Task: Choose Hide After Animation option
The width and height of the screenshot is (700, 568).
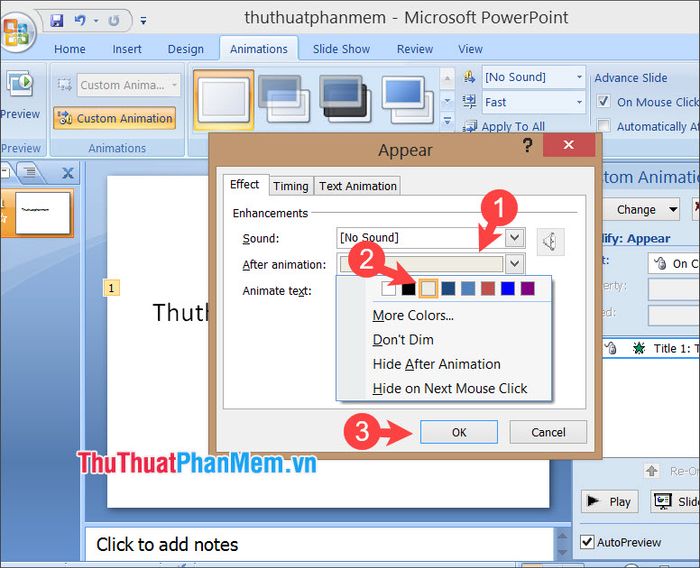Action: (x=437, y=364)
